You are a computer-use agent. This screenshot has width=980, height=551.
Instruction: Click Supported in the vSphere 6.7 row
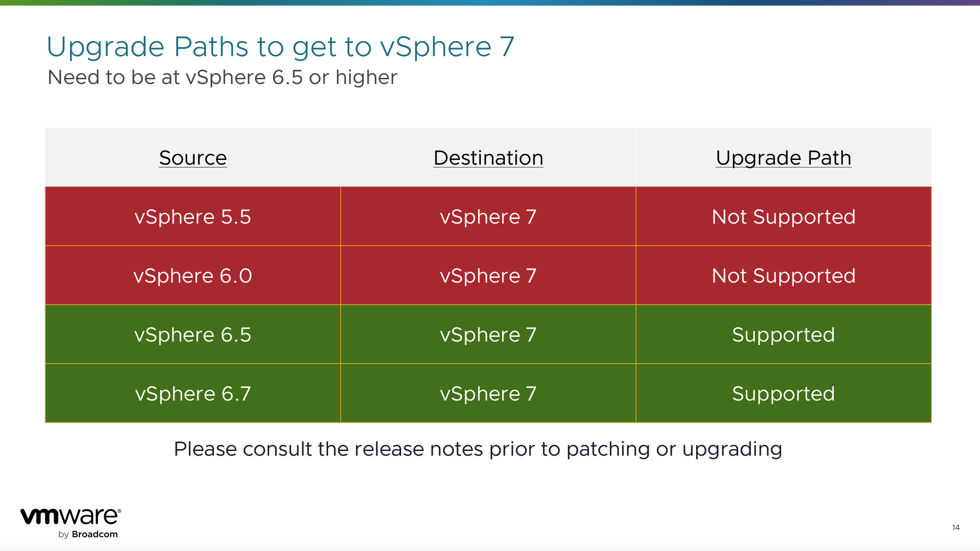coord(783,393)
